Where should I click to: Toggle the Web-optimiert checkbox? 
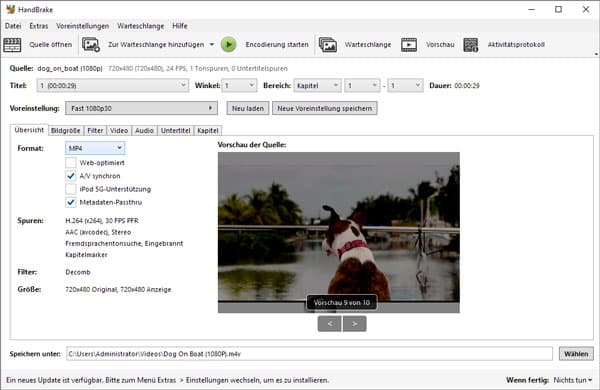70,163
